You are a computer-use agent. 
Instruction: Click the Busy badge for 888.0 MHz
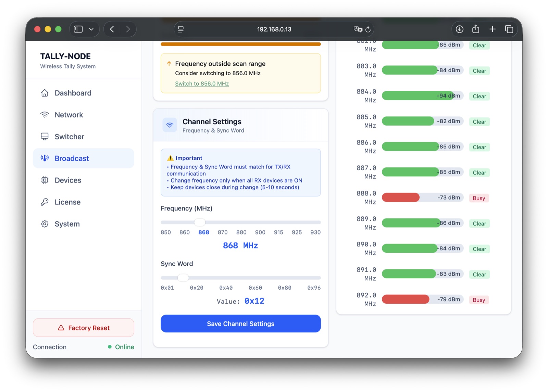tap(479, 198)
